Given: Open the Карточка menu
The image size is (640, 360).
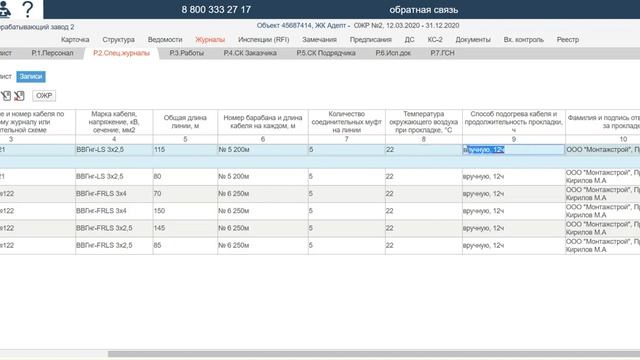Looking at the screenshot, I should click(75, 40).
